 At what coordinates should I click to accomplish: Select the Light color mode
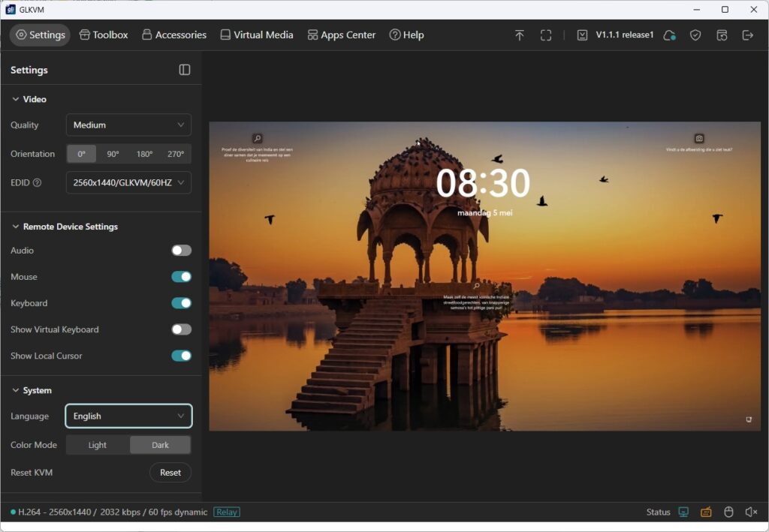98,445
